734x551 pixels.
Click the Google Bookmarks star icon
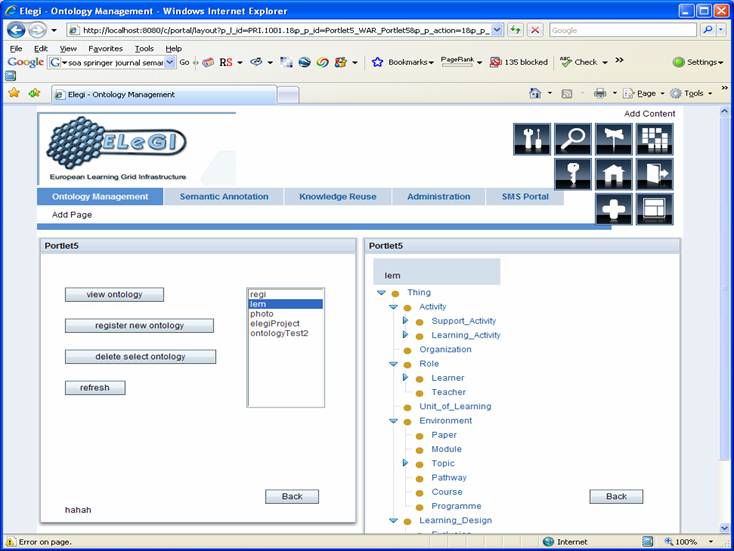377,62
